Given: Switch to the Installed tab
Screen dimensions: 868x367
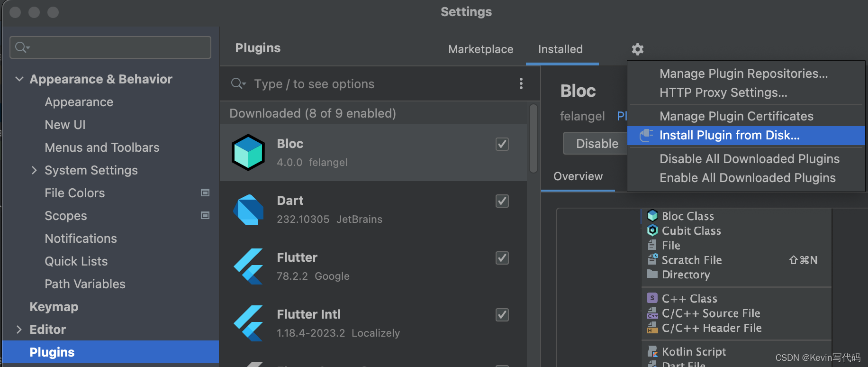Looking at the screenshot, I should (x=561, y=49).
